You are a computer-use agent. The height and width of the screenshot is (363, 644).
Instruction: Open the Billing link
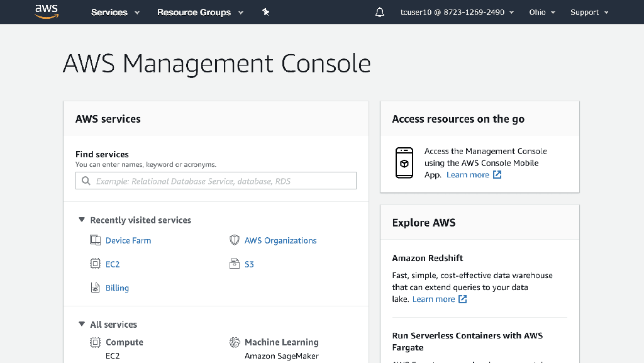[x=117, y=288]
